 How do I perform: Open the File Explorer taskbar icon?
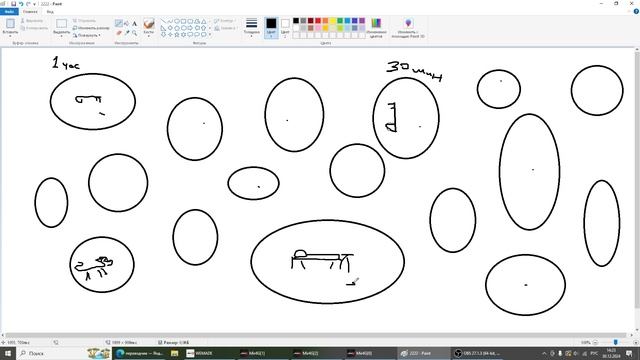pos(175,353)
